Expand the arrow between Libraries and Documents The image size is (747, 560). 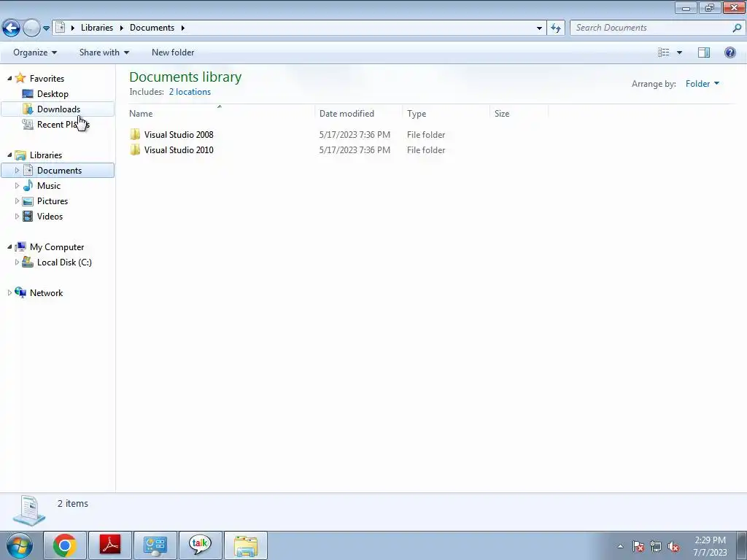(122, 28)
